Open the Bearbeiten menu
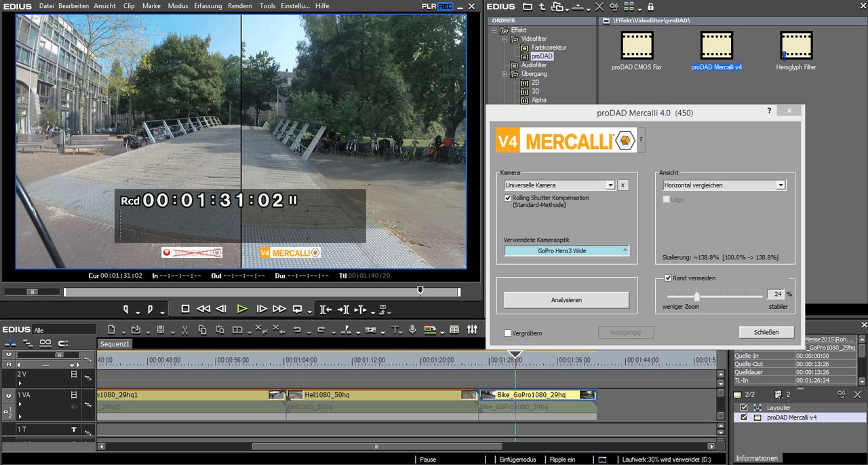This screenshot has width=868, height=465. (73, 5)
